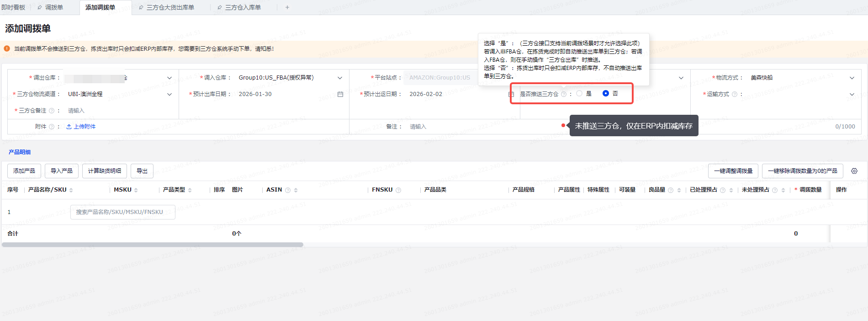This screenshot has height=321, width=868.
Task: Click the 一键调整调拨量 button
Action: (733, 171)
